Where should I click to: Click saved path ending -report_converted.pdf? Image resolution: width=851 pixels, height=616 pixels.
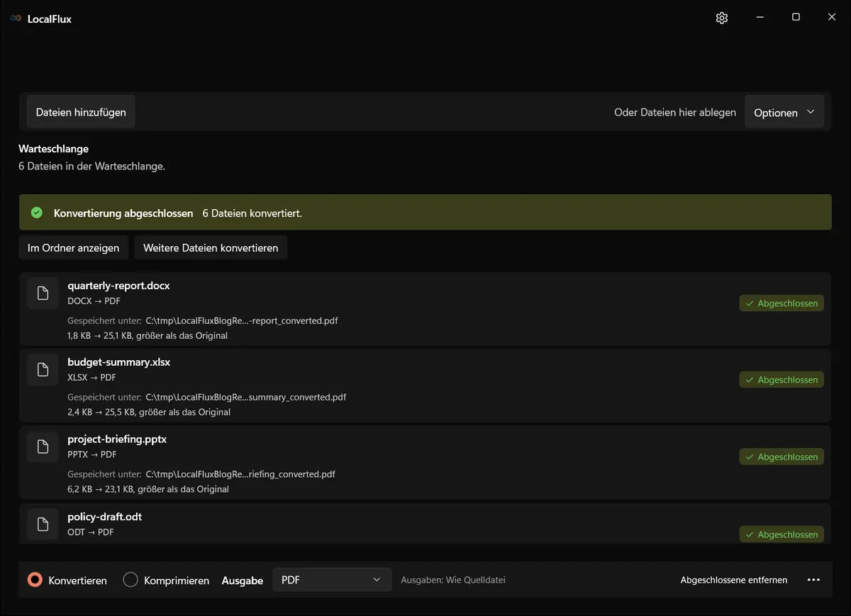(242, 320)
